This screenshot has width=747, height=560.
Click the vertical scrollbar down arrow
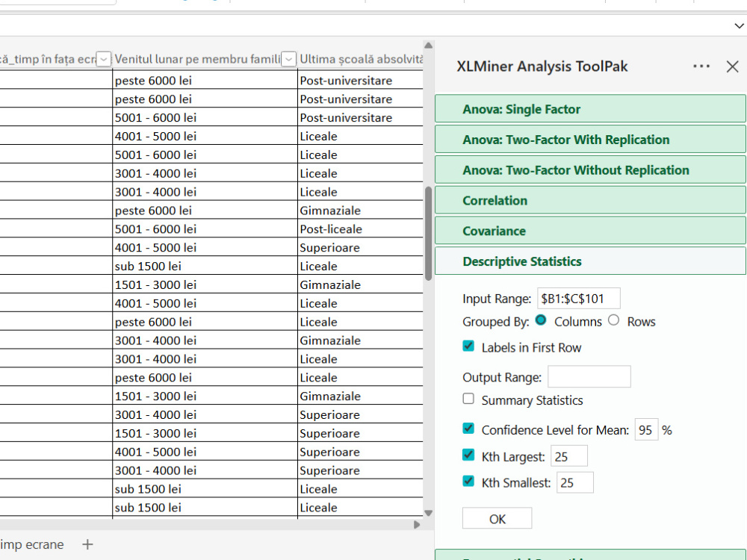(x=428, y=513)
